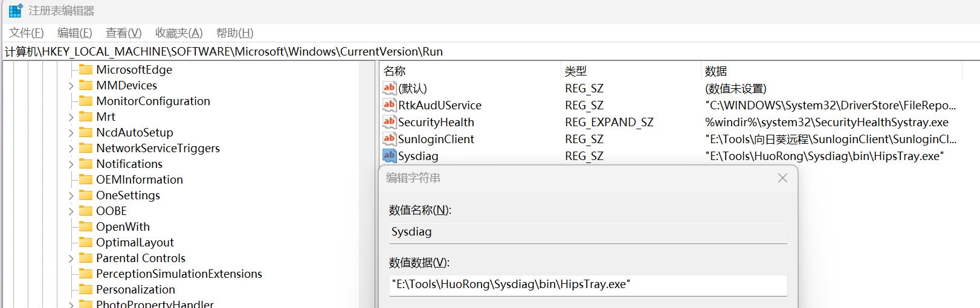Click the NetworkServiceTriggers folder icon

86,148
